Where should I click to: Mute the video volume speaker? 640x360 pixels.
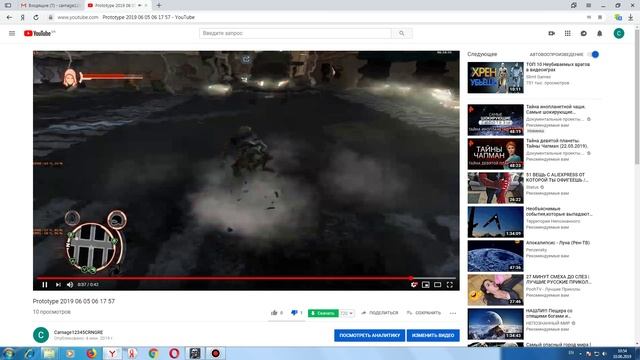coord(70,284)
